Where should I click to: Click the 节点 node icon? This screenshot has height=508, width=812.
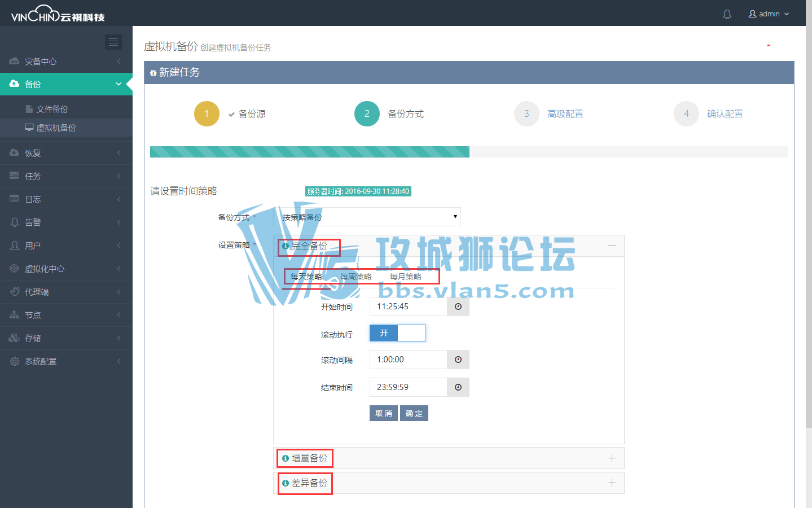tap(14, 314)
